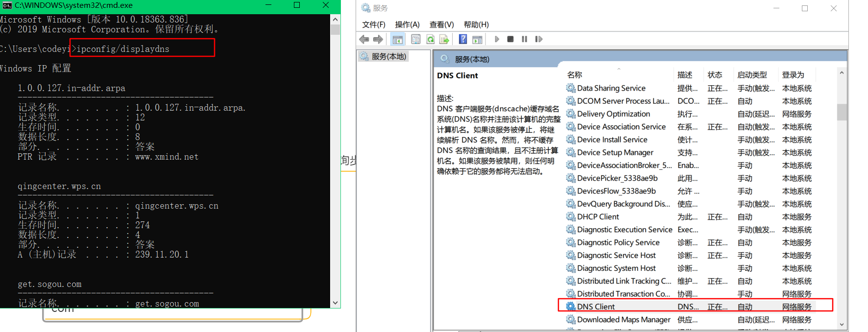Image resolution: width=868 pixels, height=332 pixels.
Task: Click 自动(延迟... startup type of Delivery Optimization
Action: (756, 114)
